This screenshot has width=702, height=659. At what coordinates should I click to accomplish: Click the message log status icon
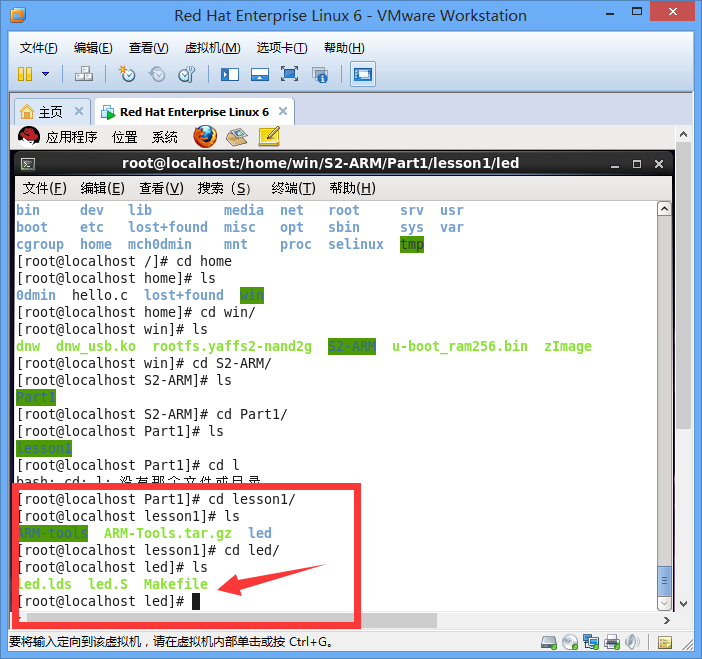pos(664,643)
